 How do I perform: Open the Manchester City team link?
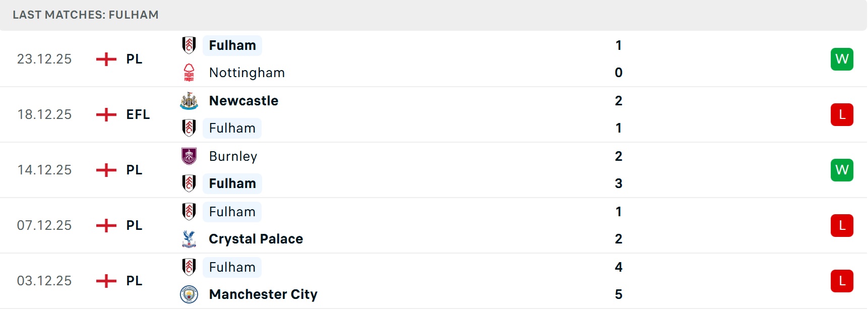tap(263, 294)
